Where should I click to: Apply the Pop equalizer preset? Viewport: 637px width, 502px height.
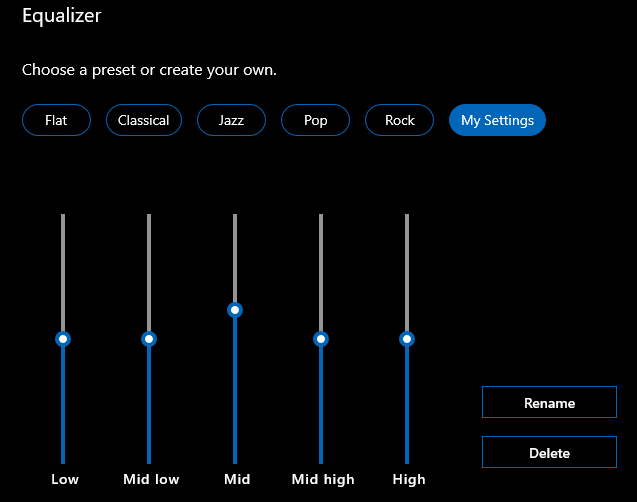coord(316,120)
